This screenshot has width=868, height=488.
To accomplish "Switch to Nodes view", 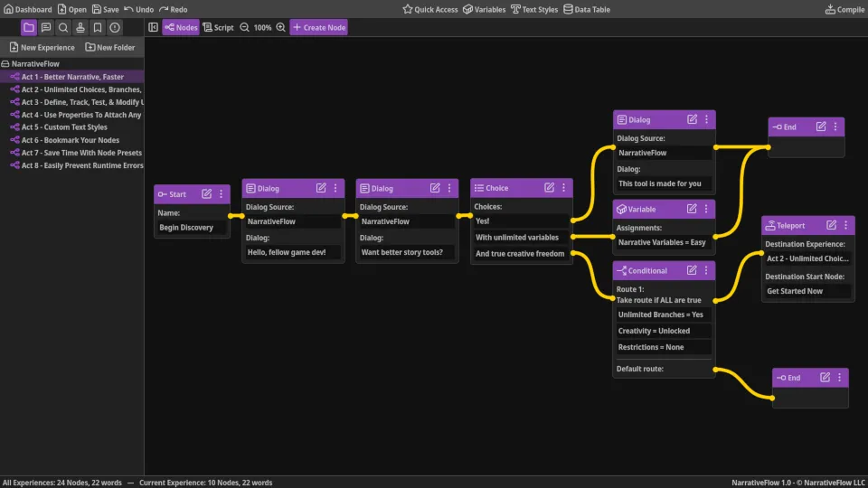I will click(181, 27).
